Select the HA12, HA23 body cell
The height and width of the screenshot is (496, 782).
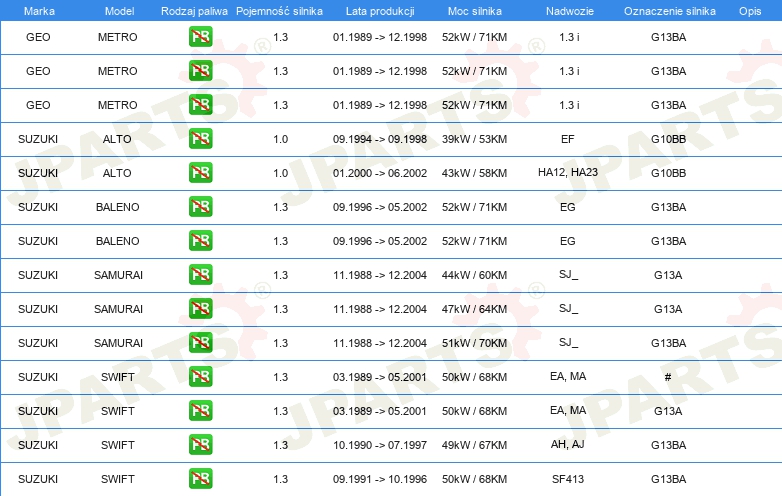coord(567,173)
